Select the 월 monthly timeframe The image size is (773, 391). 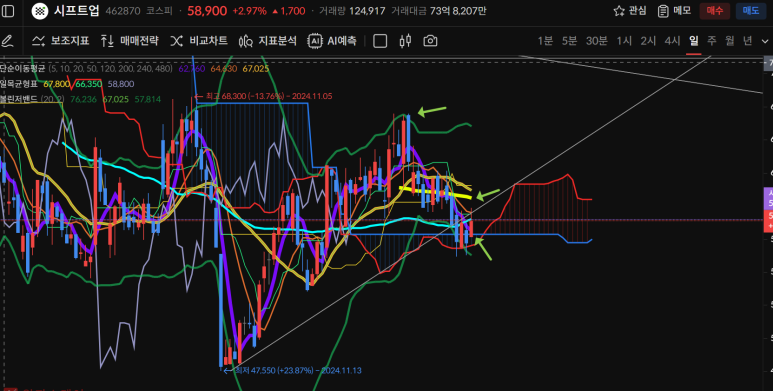coord(730,41)
